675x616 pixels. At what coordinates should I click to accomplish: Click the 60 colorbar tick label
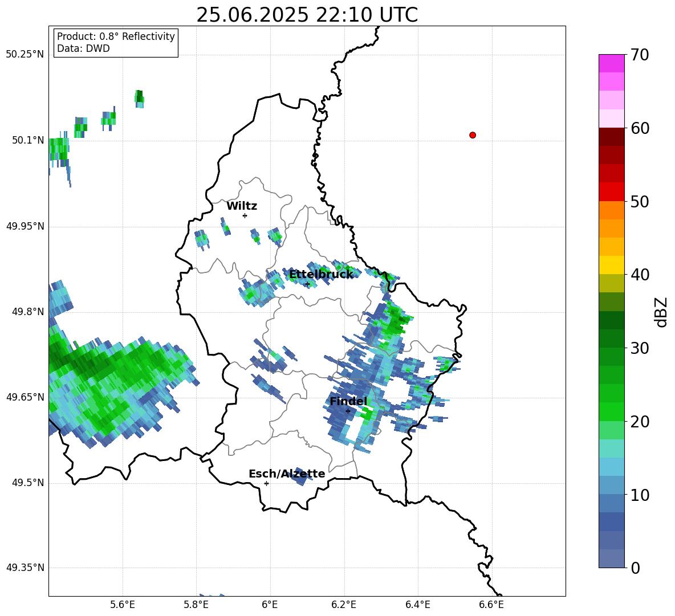click(640, 128)
